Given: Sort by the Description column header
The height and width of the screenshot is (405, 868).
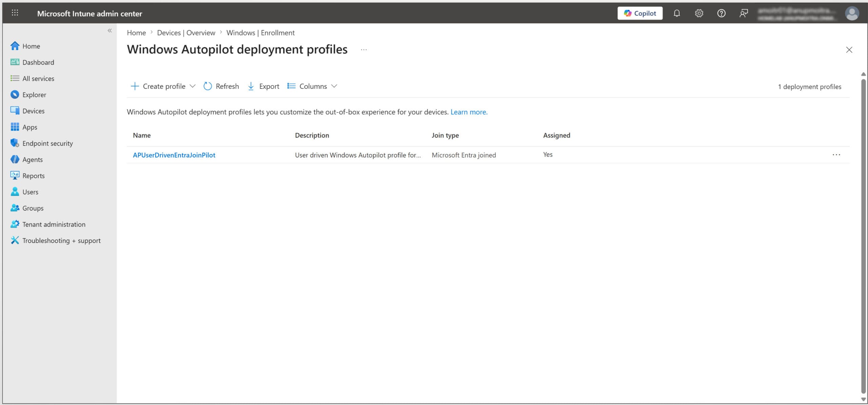Looking at the screenshot, I should coord(312,135).
